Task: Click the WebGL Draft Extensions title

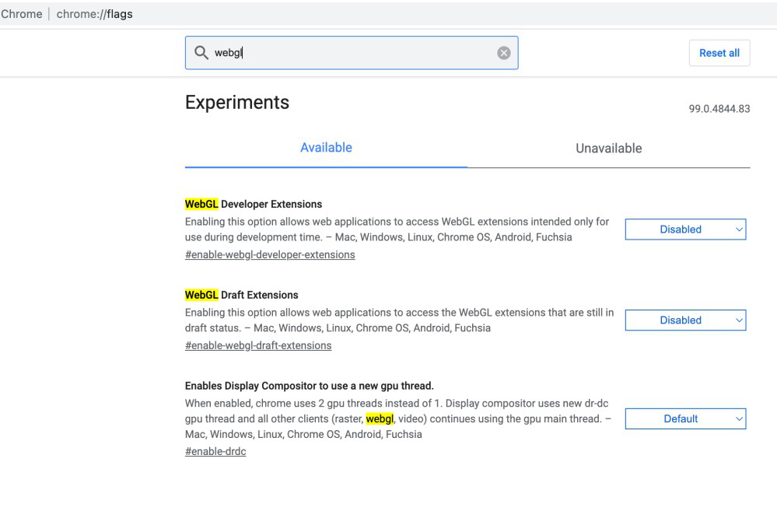Action: click(242, 296)
